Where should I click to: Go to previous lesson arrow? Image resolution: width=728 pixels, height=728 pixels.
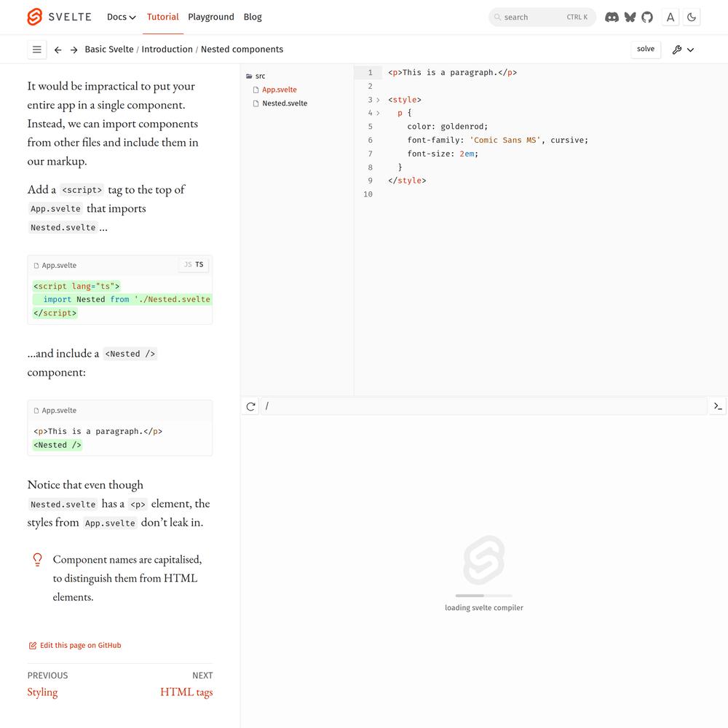58,50
